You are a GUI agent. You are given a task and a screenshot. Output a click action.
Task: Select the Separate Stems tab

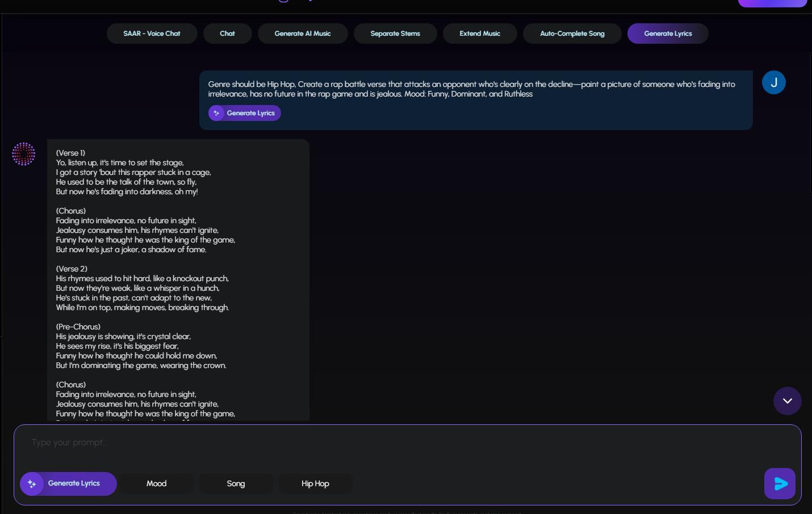pos(395,34)
